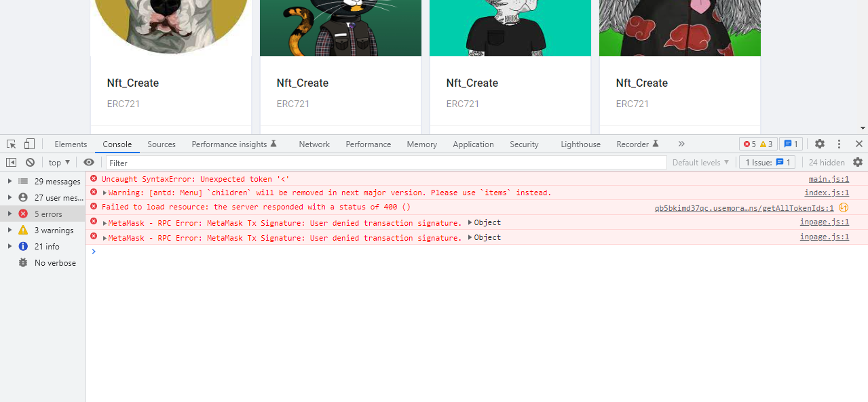
Task: Switch to the Lighthouse tab
Action: point(581,144)
